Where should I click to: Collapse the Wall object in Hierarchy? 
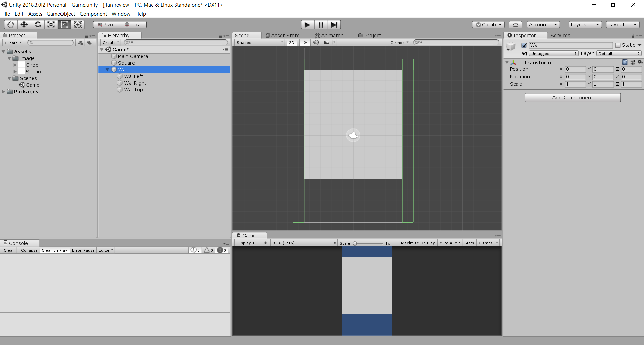(108, 70)
